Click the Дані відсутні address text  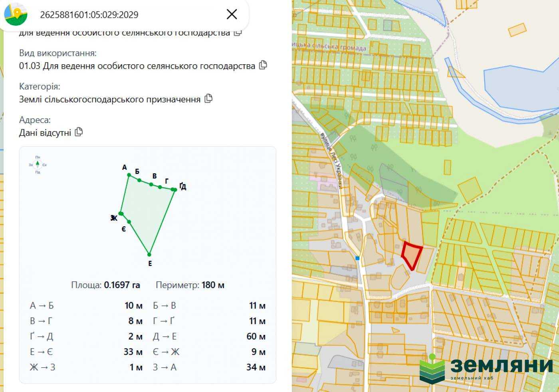[x=45, y=133]
